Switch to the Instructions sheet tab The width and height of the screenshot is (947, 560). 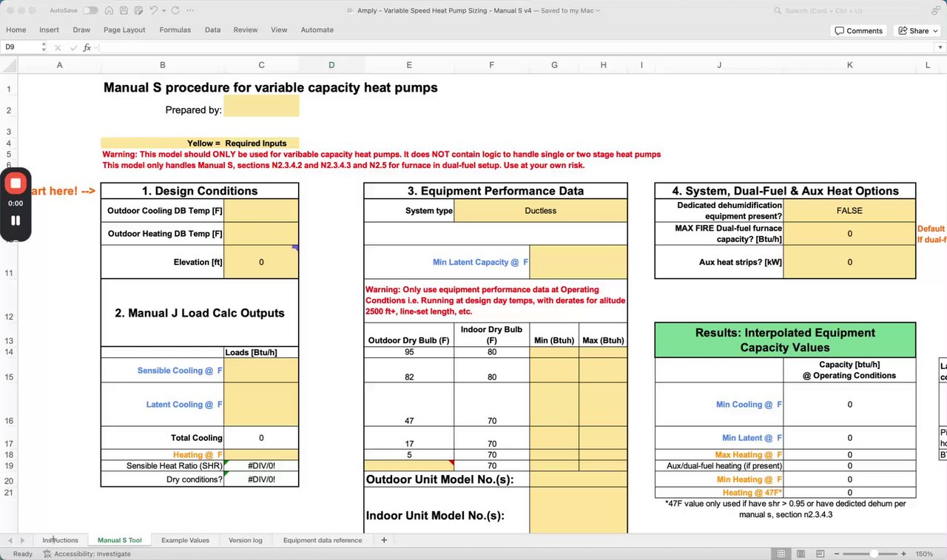point(60,540)
